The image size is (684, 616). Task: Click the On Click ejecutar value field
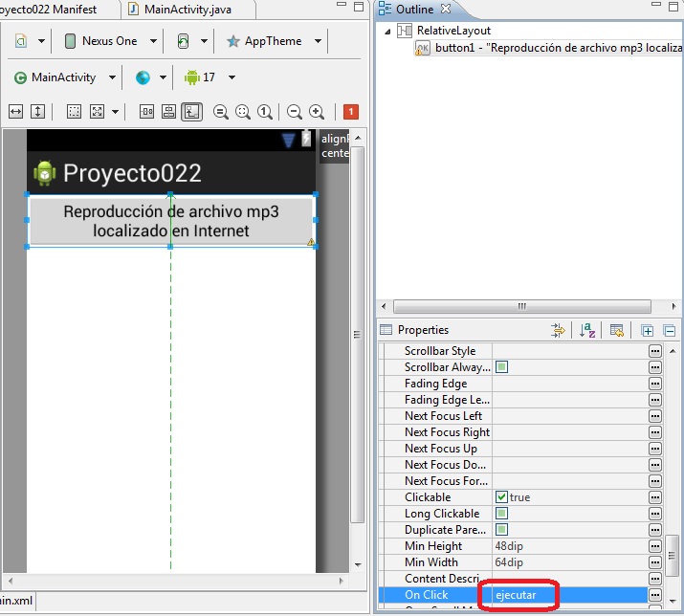click(570, 595)
